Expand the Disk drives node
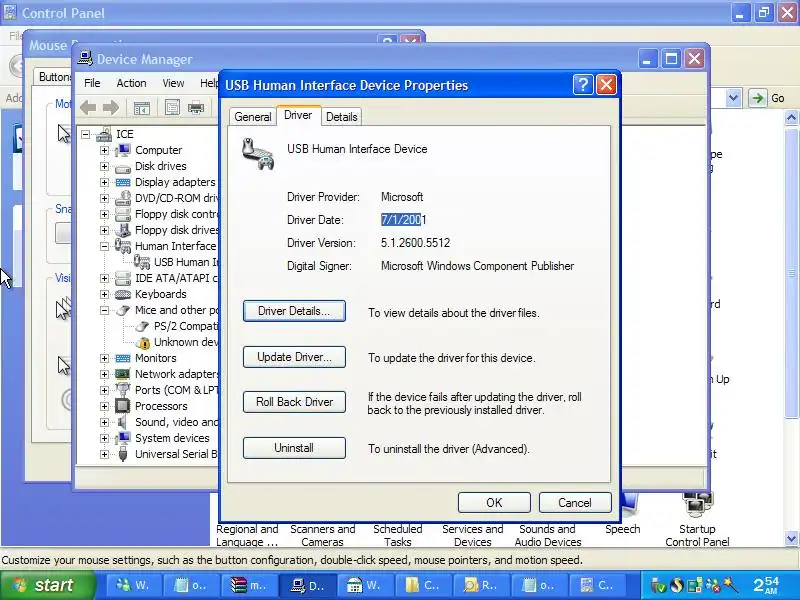This screenshot has height=600, width=800. click(x=105, y=166)
